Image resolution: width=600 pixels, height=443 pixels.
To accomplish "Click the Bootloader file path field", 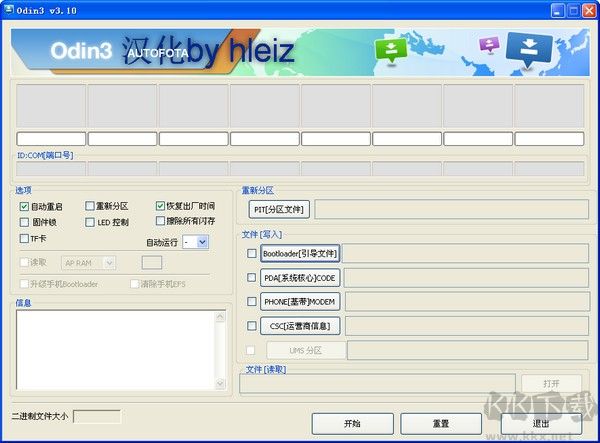I will (465, 253).
